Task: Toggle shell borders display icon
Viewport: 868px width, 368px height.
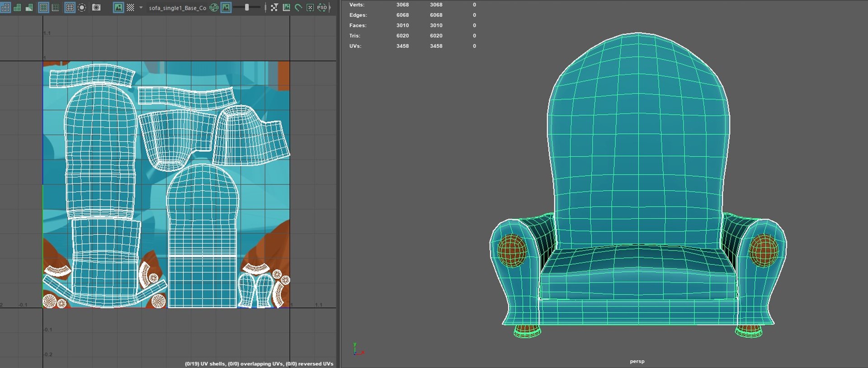Action: pyautogui.click(x=55, y=8)
